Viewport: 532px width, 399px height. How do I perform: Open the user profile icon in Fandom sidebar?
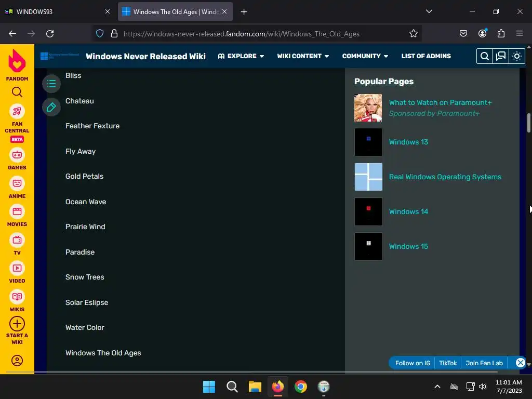click(x=17, y=361)
